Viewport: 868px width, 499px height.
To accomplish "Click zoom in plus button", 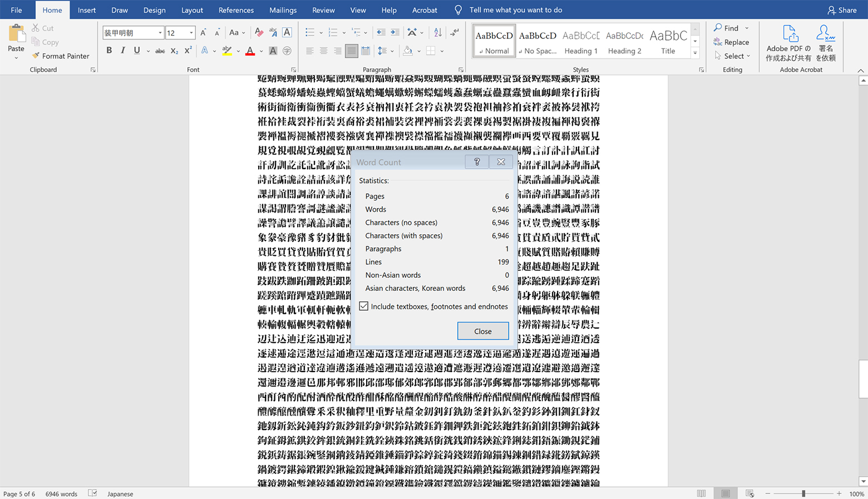I will 839,494.
